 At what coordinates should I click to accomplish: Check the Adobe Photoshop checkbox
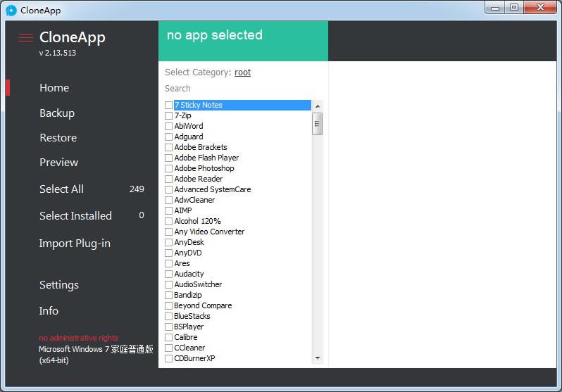click(168, 168)
